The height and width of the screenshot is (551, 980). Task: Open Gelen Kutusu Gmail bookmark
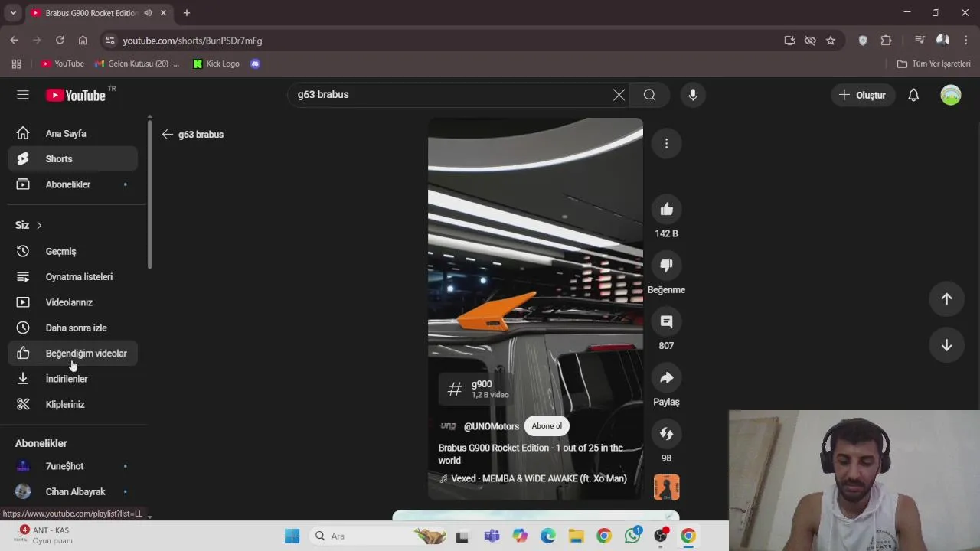137,64
